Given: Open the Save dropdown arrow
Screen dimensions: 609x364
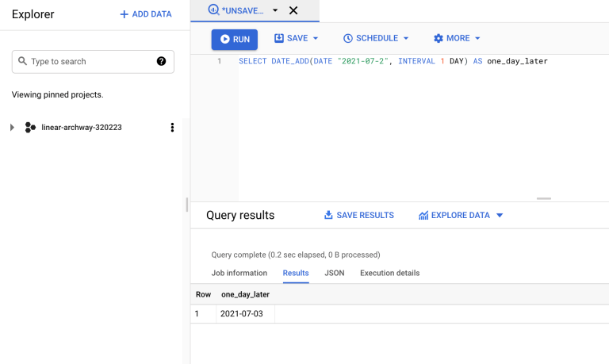Looking at the screenshot, I should click(315, 38).
